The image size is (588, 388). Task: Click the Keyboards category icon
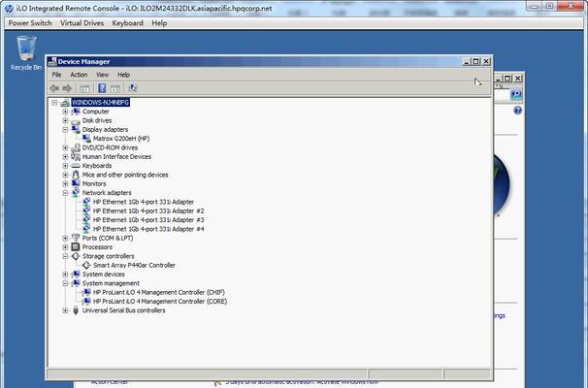pos(76,166)
